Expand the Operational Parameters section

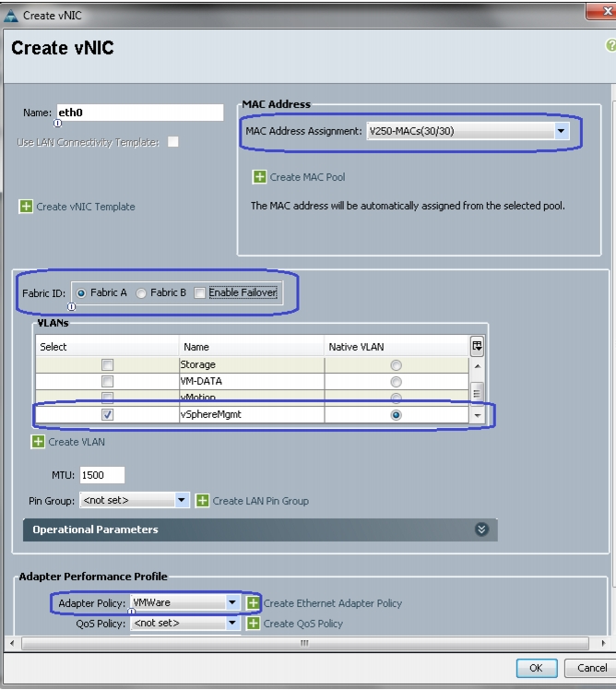point(481,529)
